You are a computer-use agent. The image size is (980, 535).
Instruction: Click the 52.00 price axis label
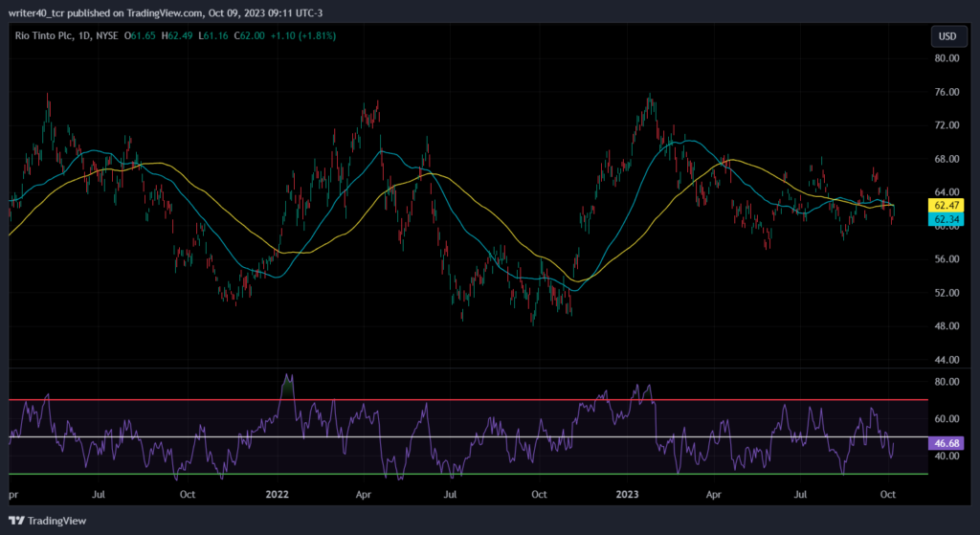(947, 293)
